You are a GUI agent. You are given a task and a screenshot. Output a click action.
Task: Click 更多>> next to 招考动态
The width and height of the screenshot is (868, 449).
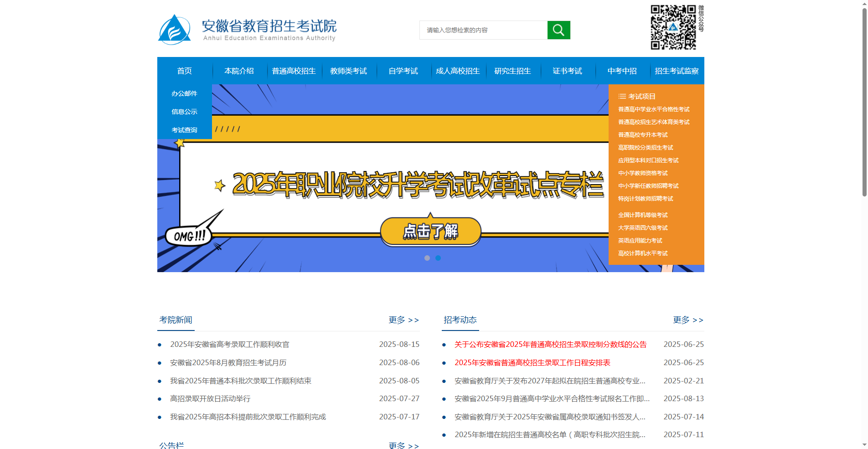[x=687, y=320]
